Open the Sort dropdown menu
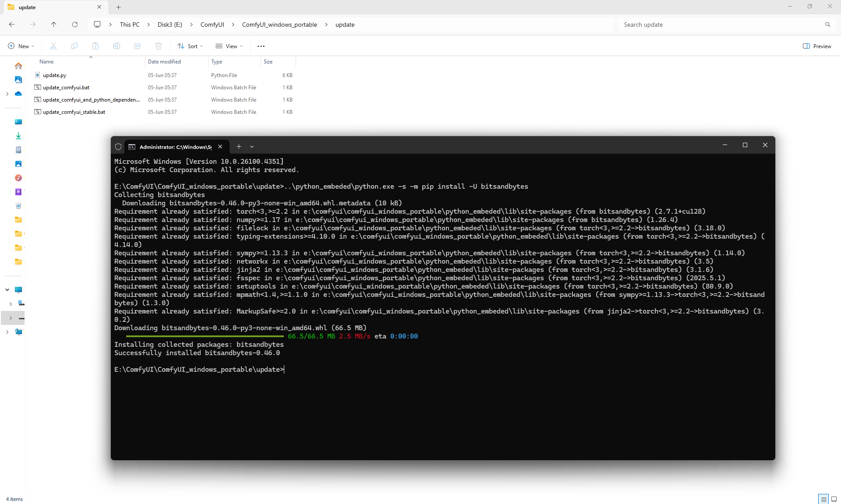This screenshot has height=504, width=841. [190, 46]
